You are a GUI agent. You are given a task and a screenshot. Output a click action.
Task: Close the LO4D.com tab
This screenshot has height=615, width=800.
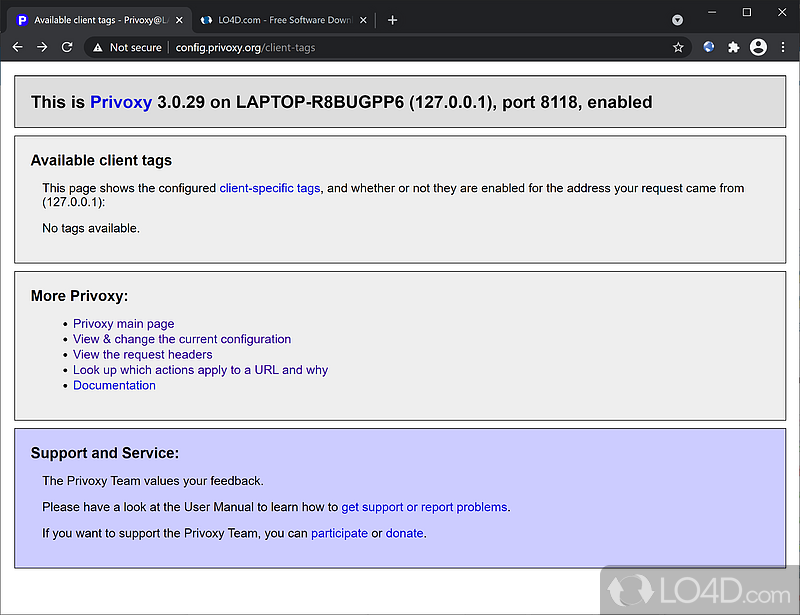tap(364, 20)
